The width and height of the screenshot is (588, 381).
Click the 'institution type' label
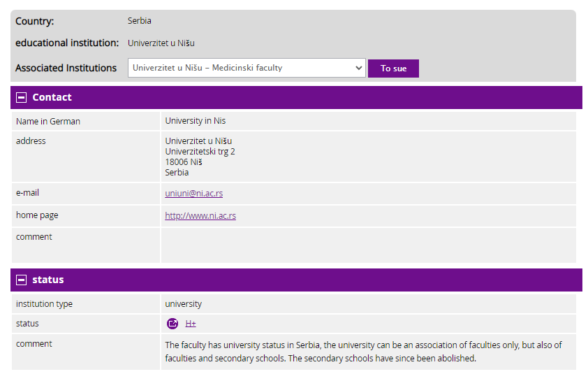click(x=44, y=304)
